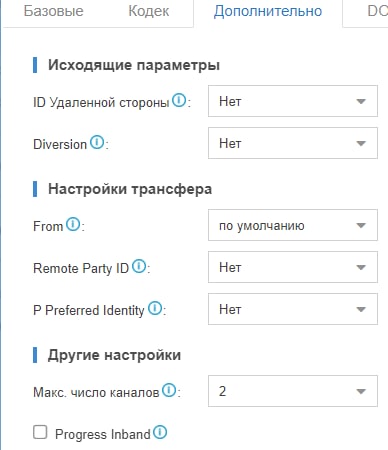This screenshot has height=450, width=388.
Task: Enable the Progress Inband checkbox
Action: (x=40, y=432)
